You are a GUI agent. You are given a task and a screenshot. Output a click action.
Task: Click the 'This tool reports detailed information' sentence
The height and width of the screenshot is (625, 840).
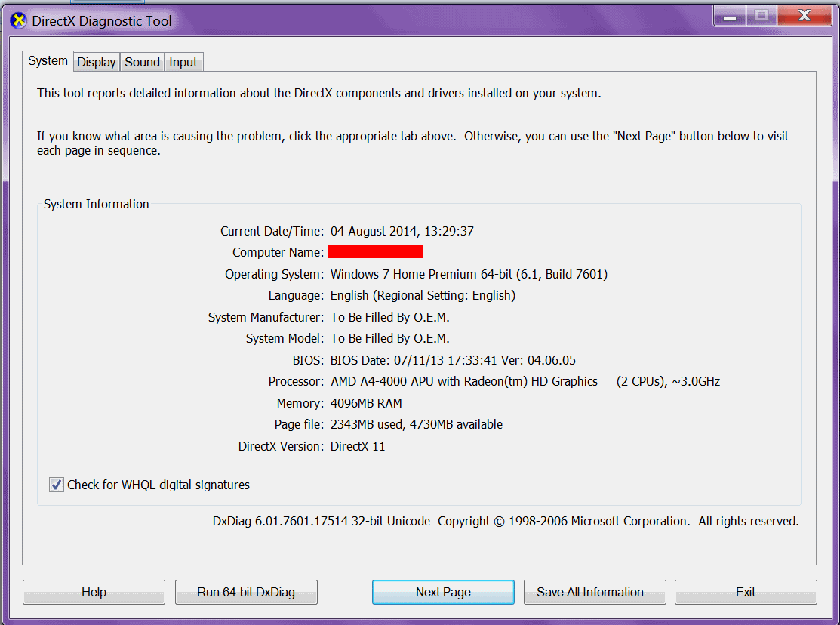point(318,94)
